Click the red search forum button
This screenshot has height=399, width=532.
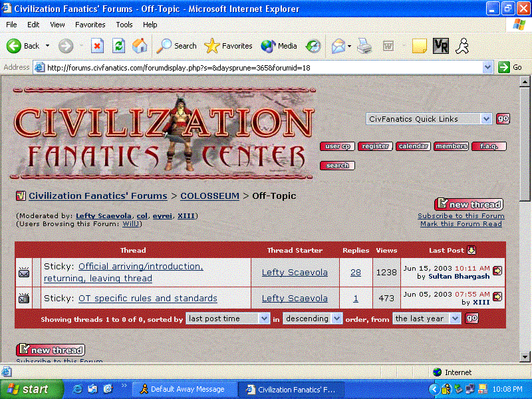[x=337, y=166]
